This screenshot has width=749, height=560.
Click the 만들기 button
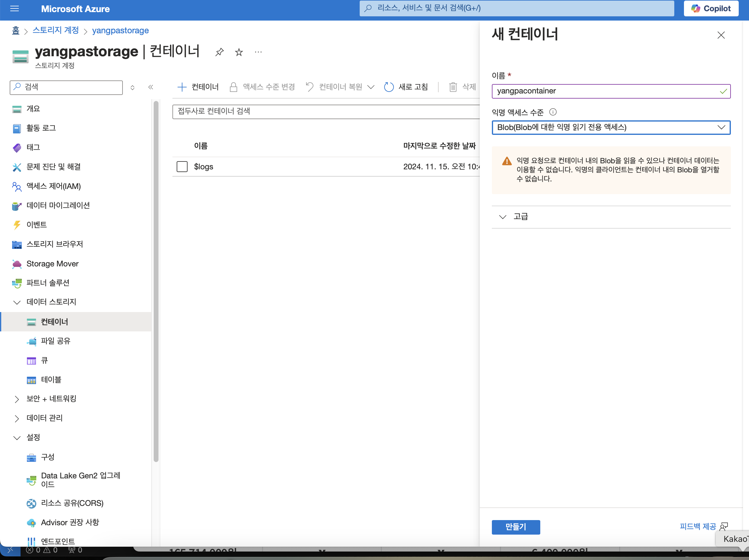[x=515, y=527]
